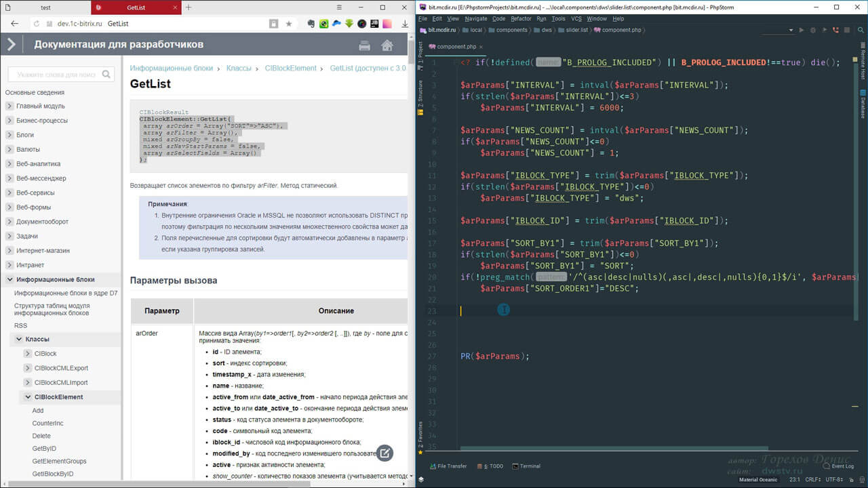Toggle tool window buttons icon bottom-left

421,479
